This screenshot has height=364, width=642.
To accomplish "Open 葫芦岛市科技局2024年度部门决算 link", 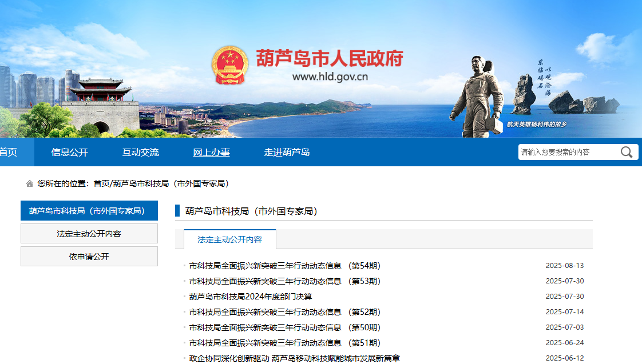I will [x=251, y=297].
